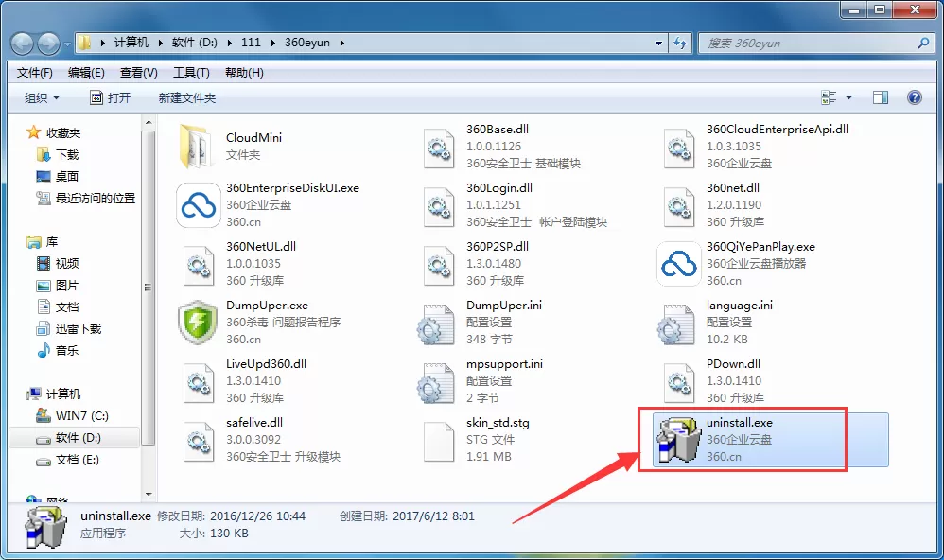Viewport: 944px width, 560px height.
Task: Open the view options dropdown arrow
Action: click(x=848, y=97)
